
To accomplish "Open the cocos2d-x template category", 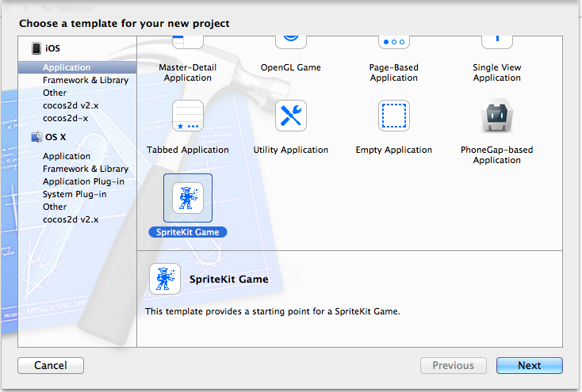I will coord(65,118).
